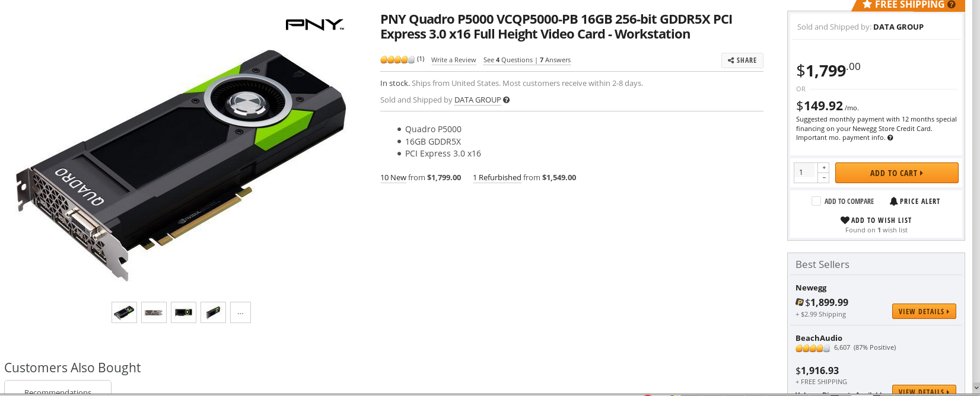The height and width of the screenshot is (396, 980).
Task: View details for the Newegg seller offer
Action: (x=924, y=311)
